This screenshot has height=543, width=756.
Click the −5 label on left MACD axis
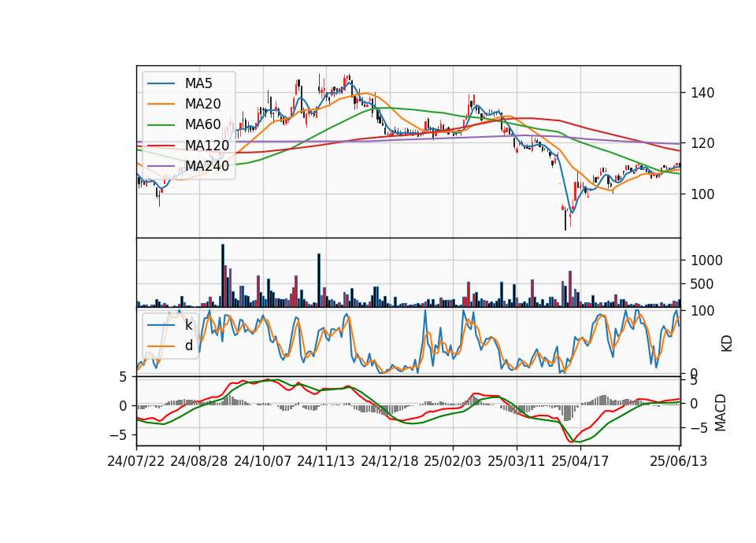[x=118, y=435]
